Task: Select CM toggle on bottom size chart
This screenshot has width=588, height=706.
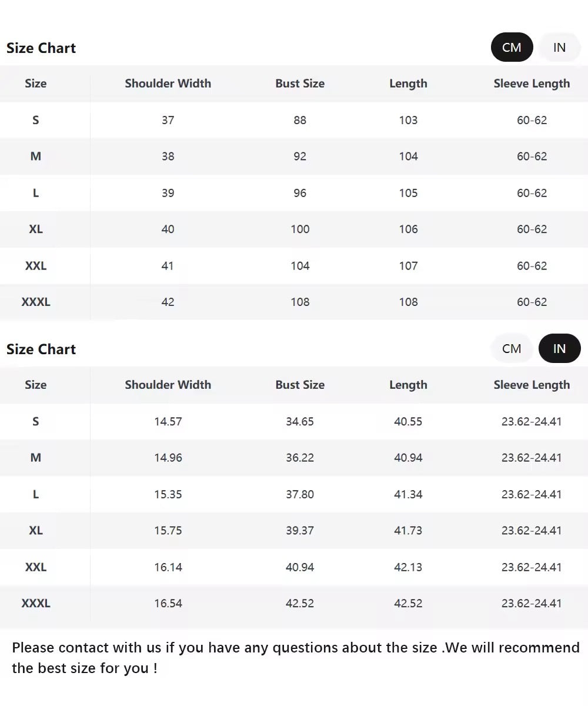Action: click(512, 349)
